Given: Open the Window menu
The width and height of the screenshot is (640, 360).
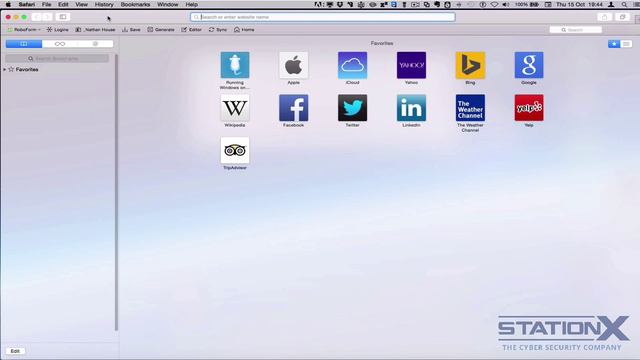Looking at the screenshot, I should pyautogui.click(x=168, y=4).
